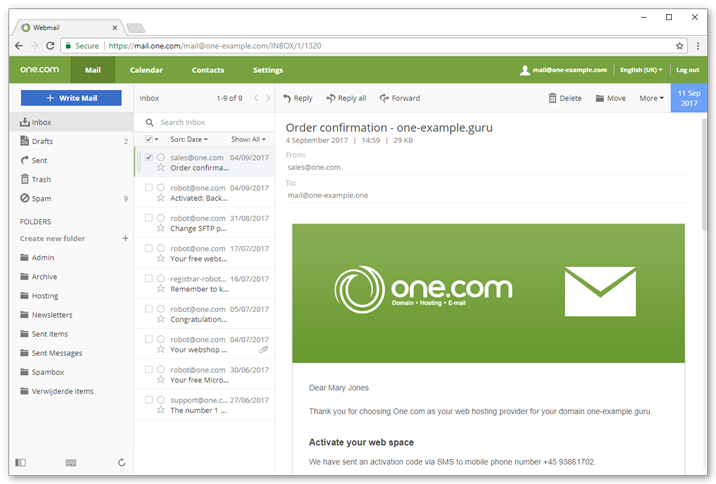Click the search magnifier icon
716x484 pixels.
149,122
